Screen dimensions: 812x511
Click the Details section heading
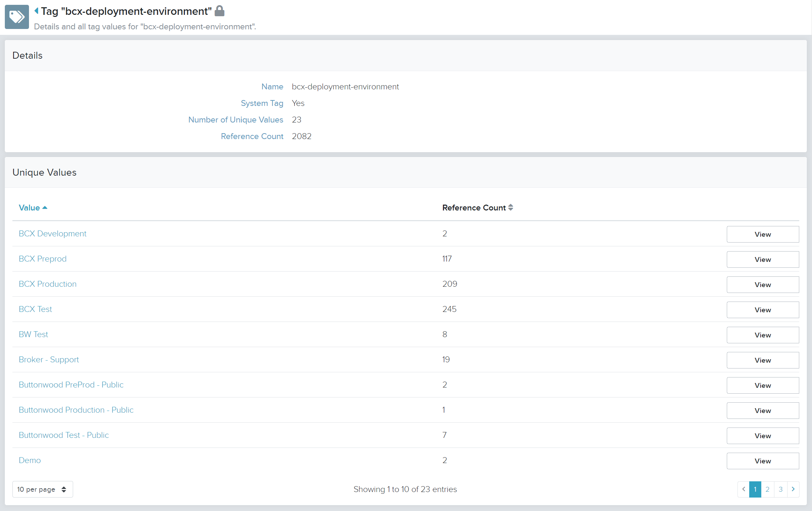point(27,56)
